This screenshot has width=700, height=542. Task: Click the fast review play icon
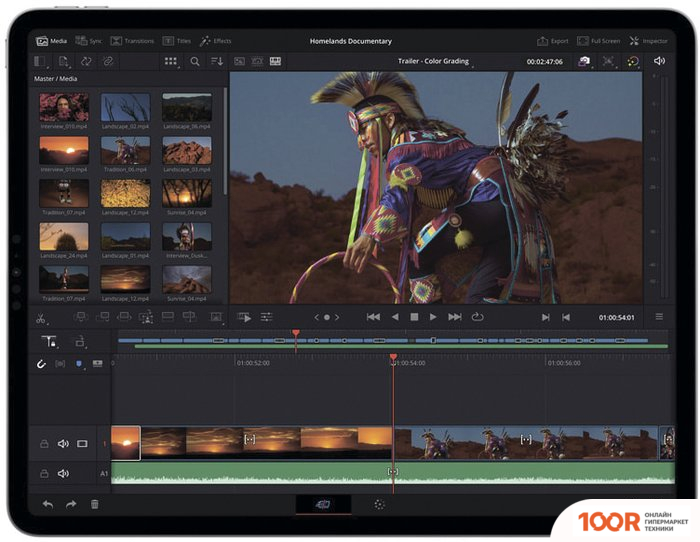click(x=244, y=317)
